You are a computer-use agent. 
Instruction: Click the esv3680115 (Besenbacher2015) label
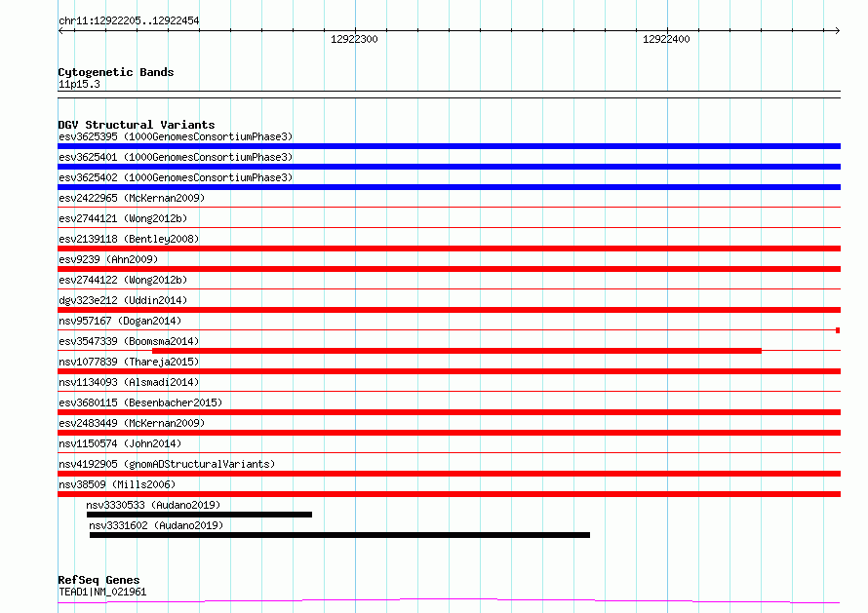[x=140, y=402]
